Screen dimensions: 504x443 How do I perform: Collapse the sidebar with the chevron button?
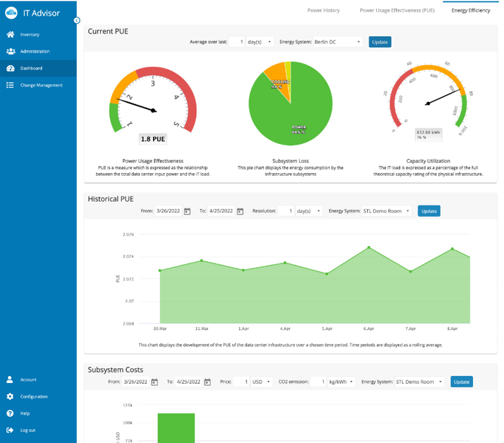click(77, 21)
